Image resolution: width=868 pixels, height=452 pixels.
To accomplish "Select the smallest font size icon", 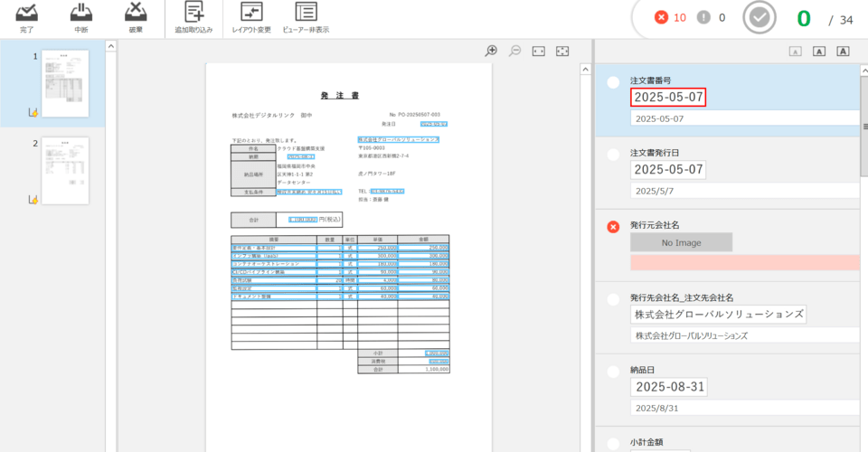I will 795,52.
